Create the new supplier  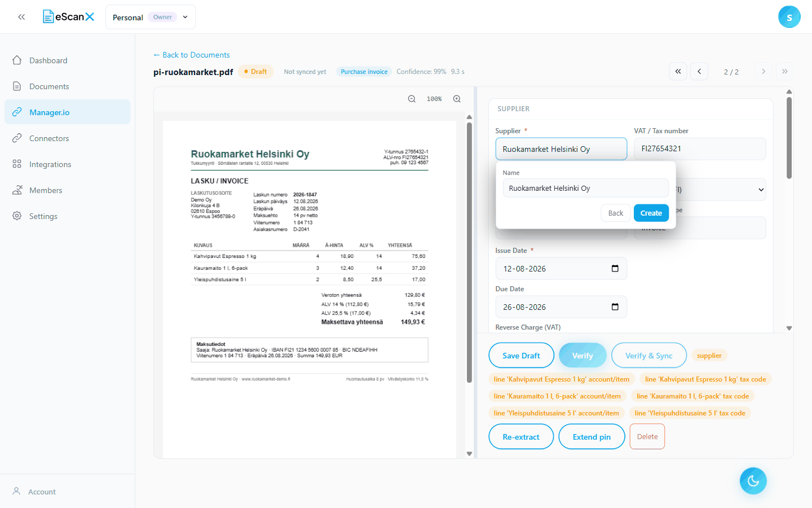click(651, 213)
